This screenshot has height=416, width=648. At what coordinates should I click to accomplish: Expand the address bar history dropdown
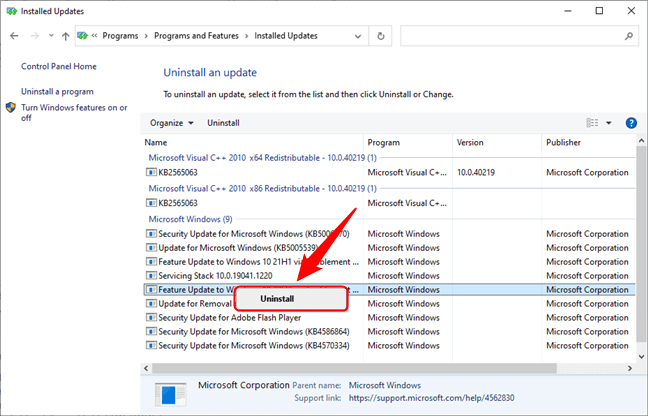(358, 36)
